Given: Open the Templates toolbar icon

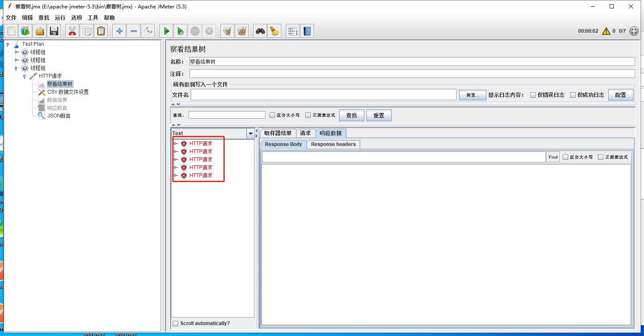Looking at the screenshot, I should point(26,31).
